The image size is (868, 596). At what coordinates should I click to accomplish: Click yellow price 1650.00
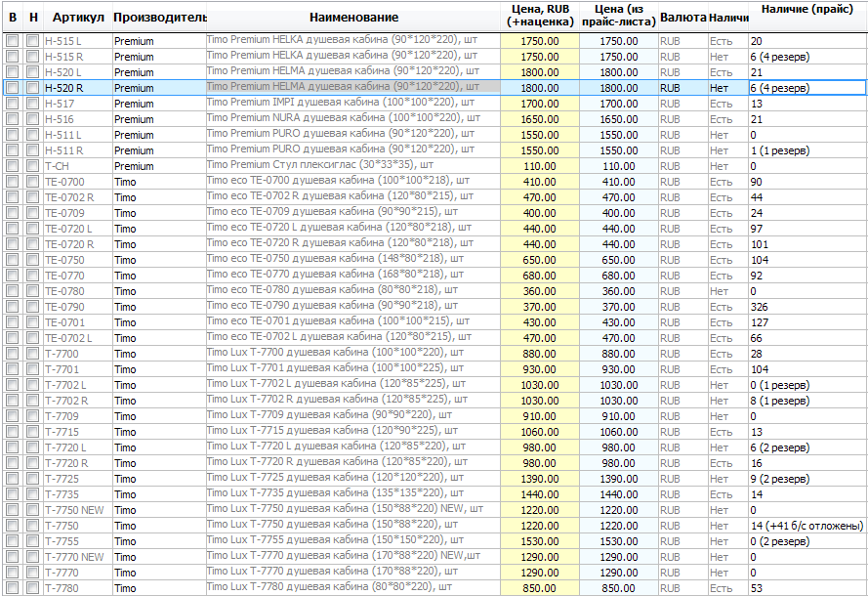coord(540,119)
